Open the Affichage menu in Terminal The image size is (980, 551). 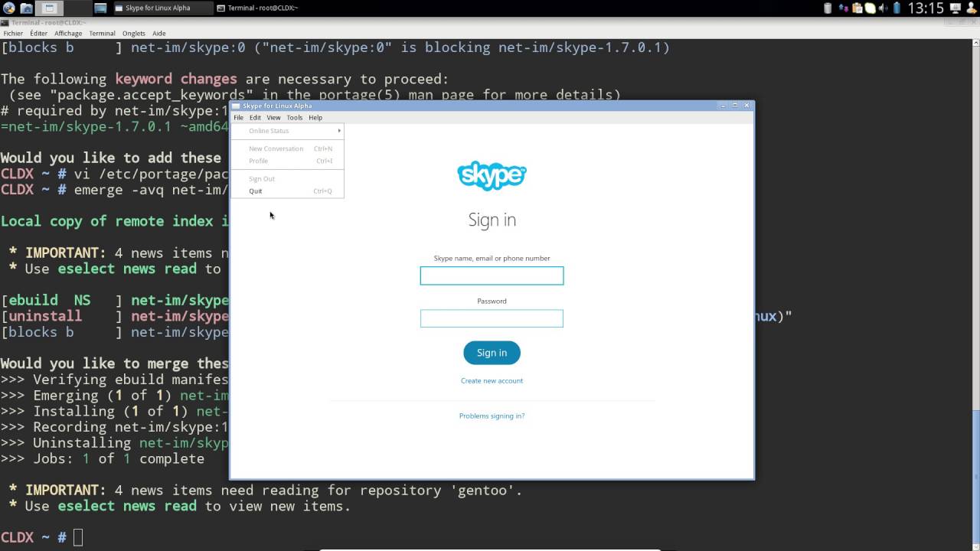(68, 34)
